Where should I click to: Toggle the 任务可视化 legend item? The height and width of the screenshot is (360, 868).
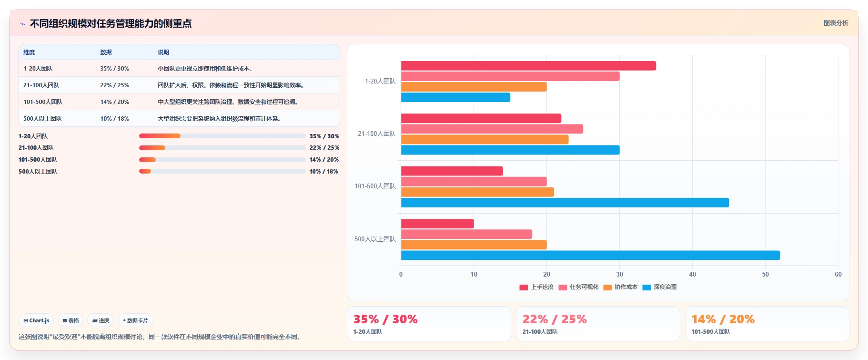coord(578,287)
